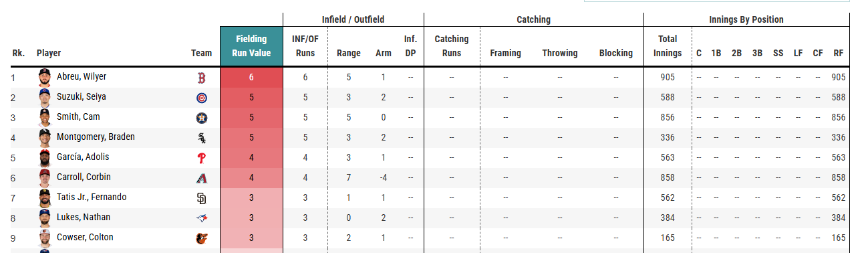Viewport: 868px width, 253px height.
Task: Open Suzuki, Seiya player page
Action: [82, 97]
